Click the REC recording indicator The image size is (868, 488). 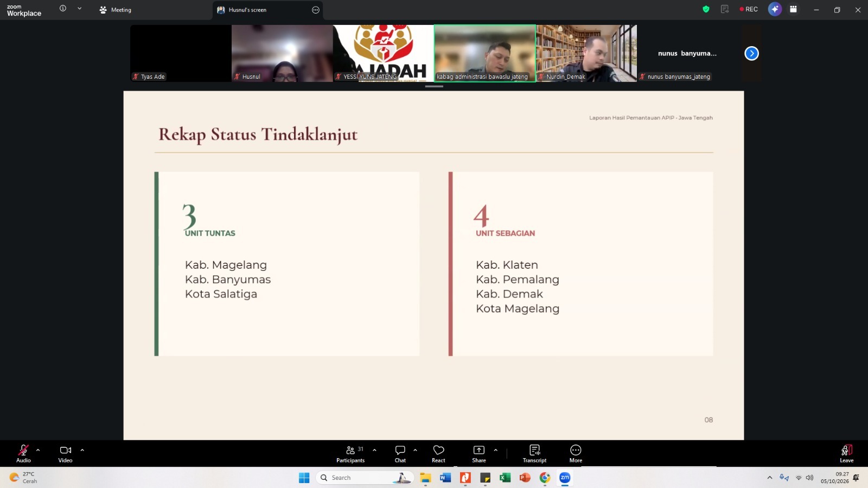click(x=749, y=9)
